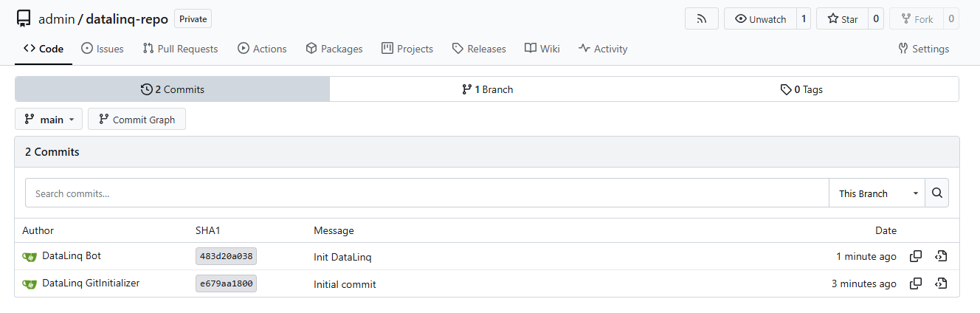Open the DataLinq Bot author link
The width and height of the screenshot is (980, 313).
[x=72, y=256]
